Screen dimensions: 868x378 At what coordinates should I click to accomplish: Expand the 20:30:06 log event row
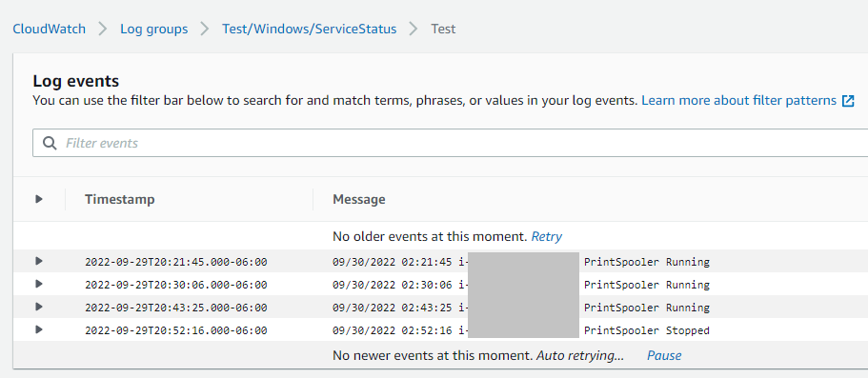coord(39,284)
